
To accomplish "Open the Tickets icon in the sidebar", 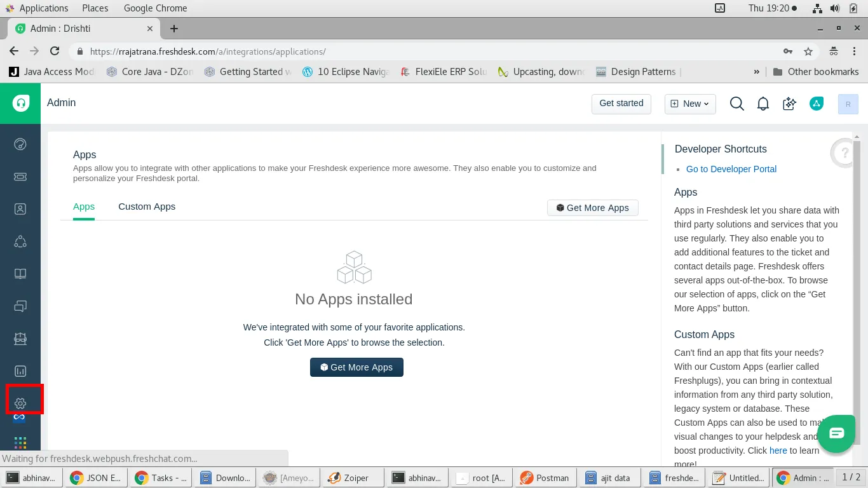I will pyautogui.click(x=20, y=177).
